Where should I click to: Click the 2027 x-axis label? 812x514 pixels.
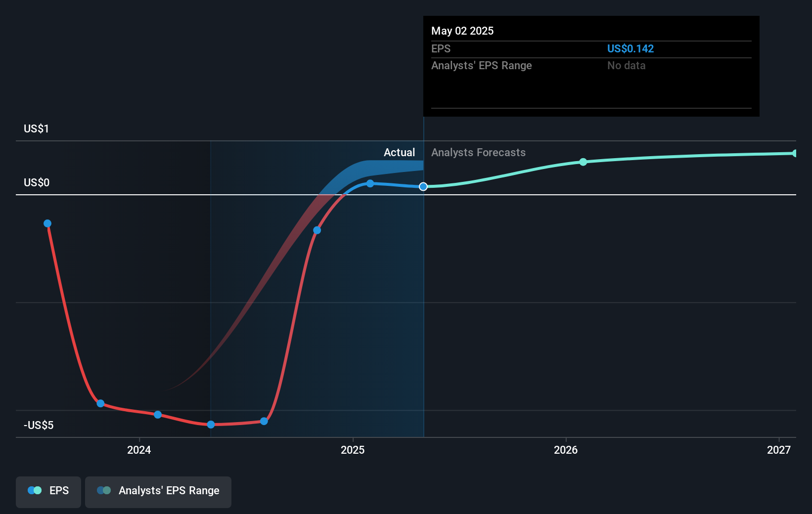point(779,450)
